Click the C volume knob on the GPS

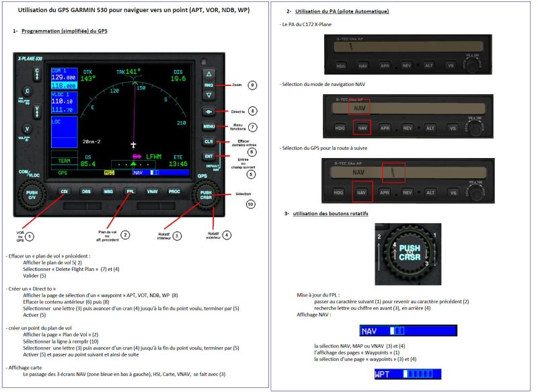(x=27, y=91)
